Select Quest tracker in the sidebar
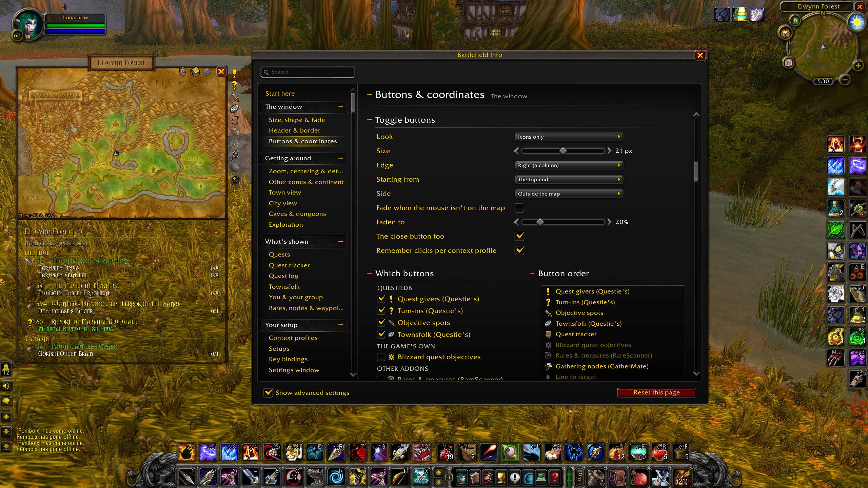 click(x=289, y=265)
